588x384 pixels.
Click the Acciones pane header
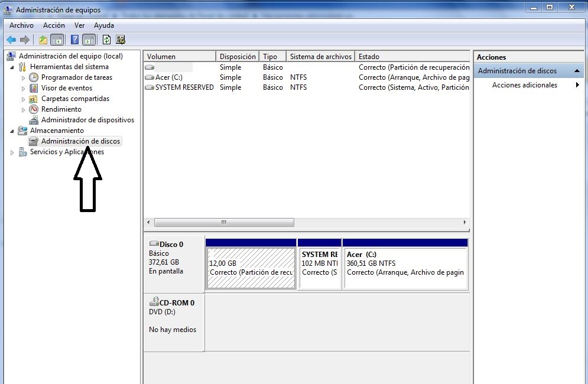click(528, 57)
